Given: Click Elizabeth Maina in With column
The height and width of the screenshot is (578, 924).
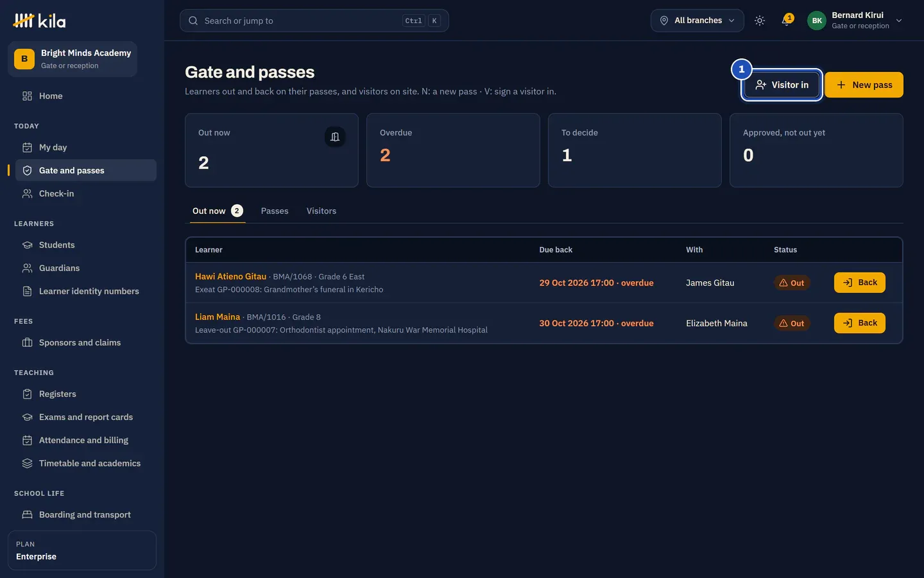Looking at the screenshot, I should click(716, 323).
